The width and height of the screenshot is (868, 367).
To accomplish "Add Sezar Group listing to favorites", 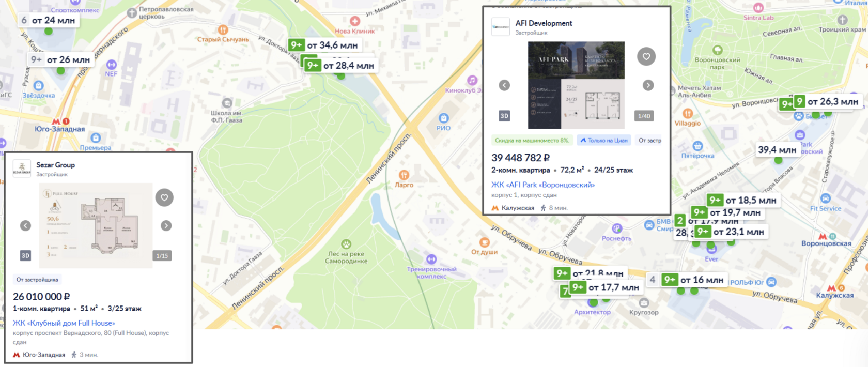I will [164, 197].
